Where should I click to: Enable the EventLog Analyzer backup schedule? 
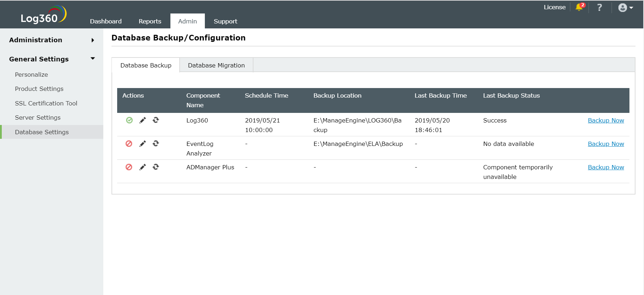coord(129,144)
